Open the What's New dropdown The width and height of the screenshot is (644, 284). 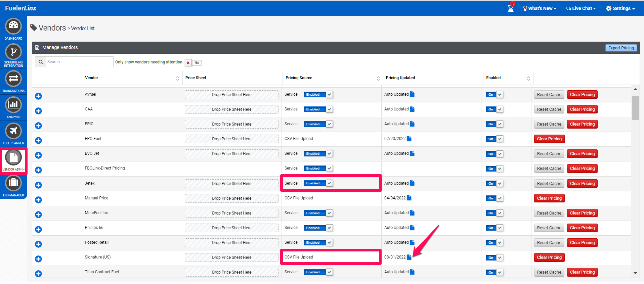point(540,8)
